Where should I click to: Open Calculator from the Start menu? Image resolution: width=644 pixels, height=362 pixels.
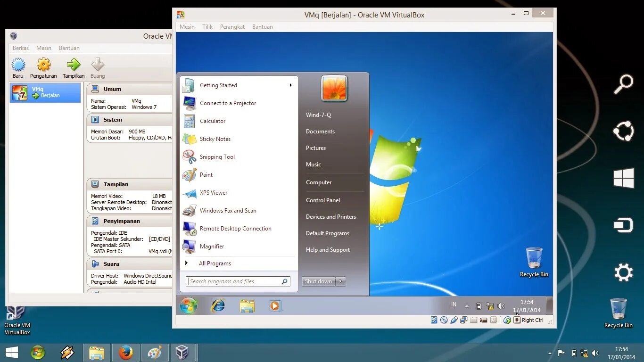point(239,121)
